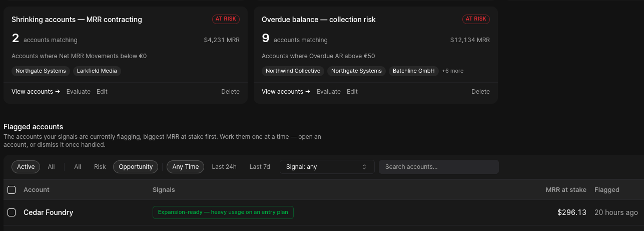
Task: Open the Signal: any dropdown
Action: click(327, 167)
